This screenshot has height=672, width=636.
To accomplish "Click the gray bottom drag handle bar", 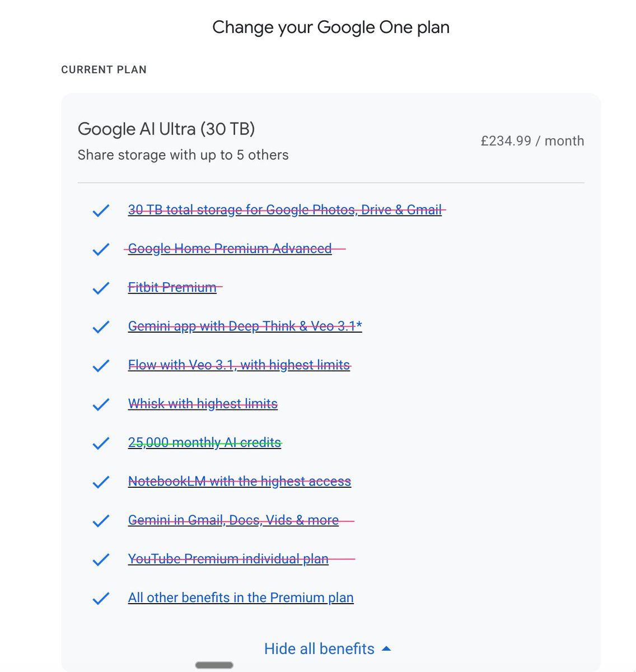I will (214, 665).
